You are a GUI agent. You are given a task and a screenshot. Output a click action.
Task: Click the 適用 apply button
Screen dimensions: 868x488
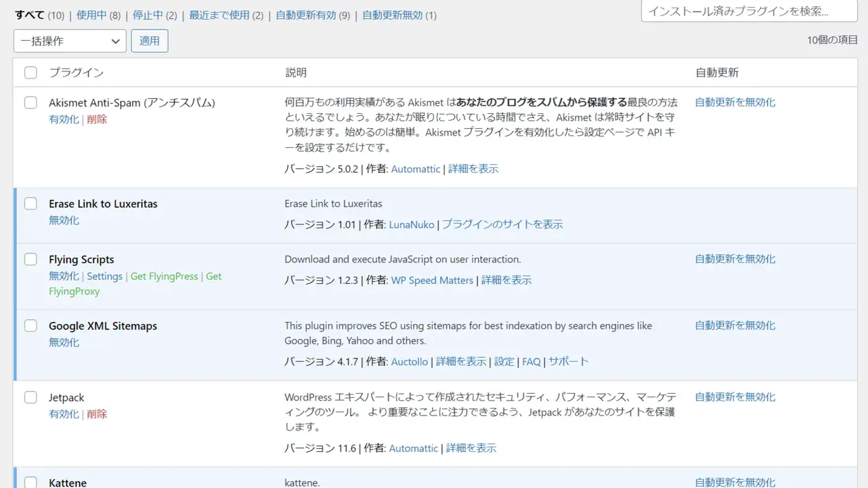point(149,41)
